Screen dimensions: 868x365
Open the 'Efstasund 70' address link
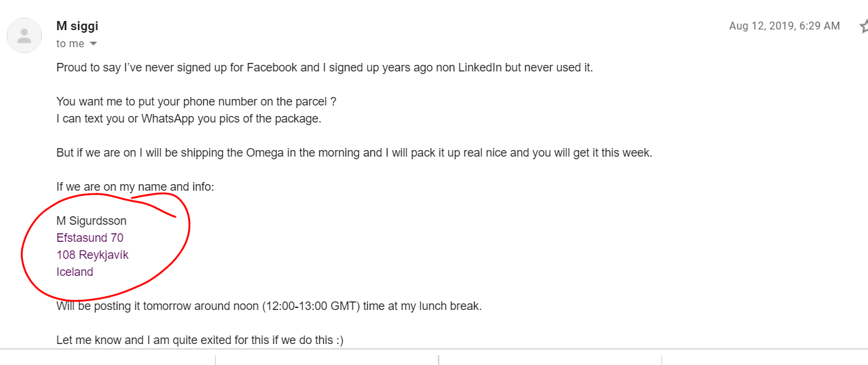pyautogui.click(x=90, y=238)
